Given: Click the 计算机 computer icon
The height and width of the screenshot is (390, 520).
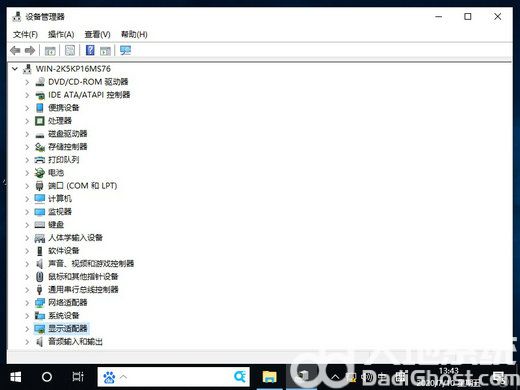Looking at the screenshot, I should [x=40, y=199].
